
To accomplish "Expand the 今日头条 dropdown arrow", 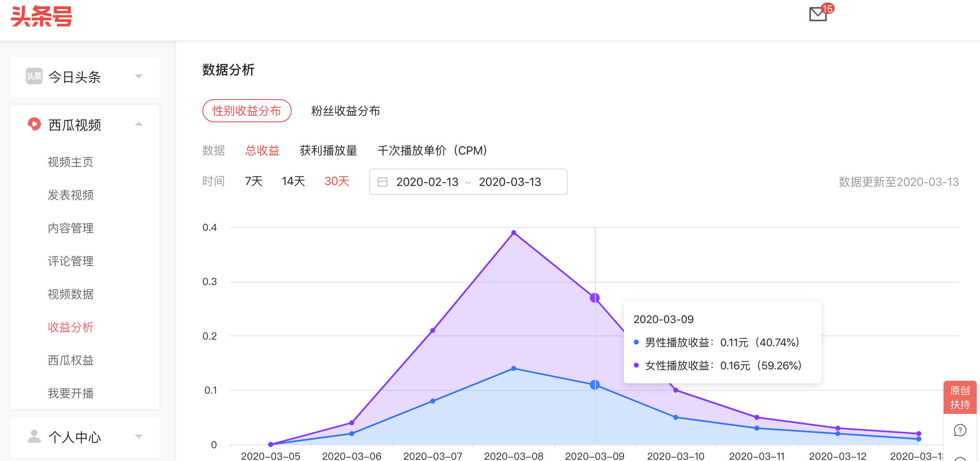I will coord(139,76).
